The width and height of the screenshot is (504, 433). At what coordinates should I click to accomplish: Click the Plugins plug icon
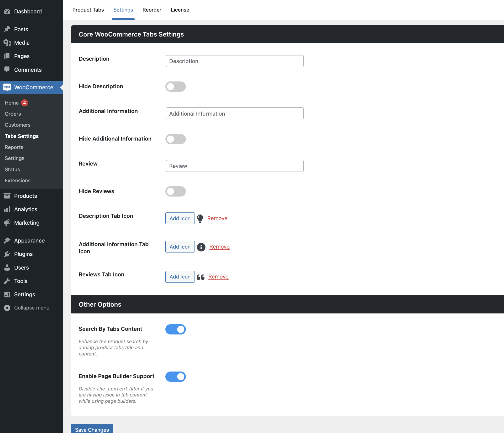[x=7, y=254]
